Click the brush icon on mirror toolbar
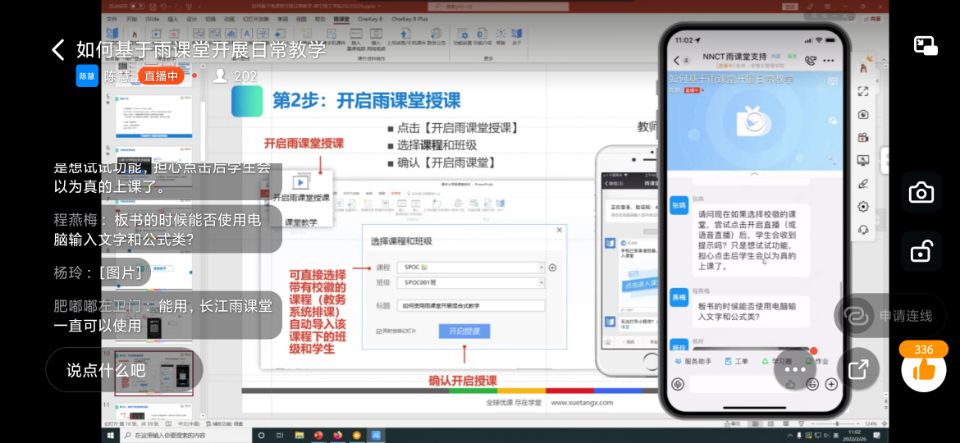960x443 pixels. pos(863,183)
